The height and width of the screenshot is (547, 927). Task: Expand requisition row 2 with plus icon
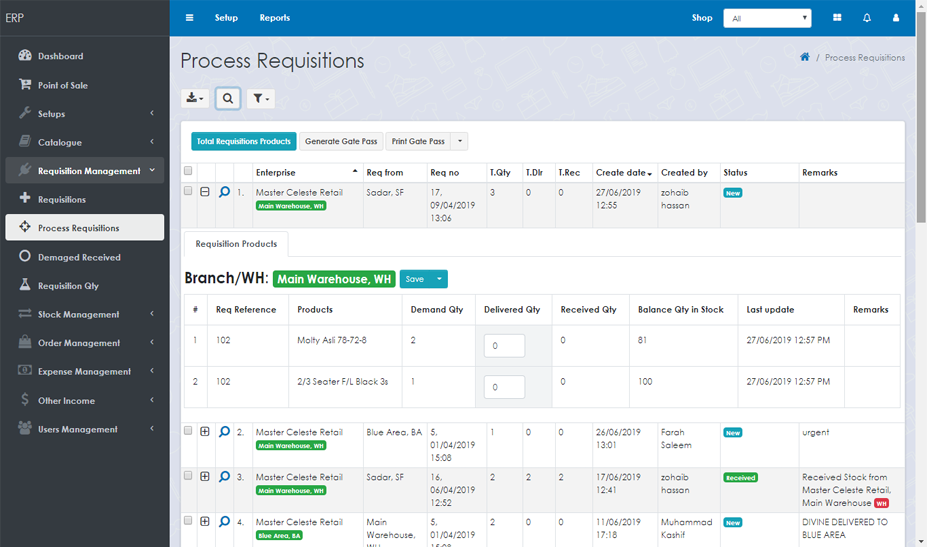[205, 432]
